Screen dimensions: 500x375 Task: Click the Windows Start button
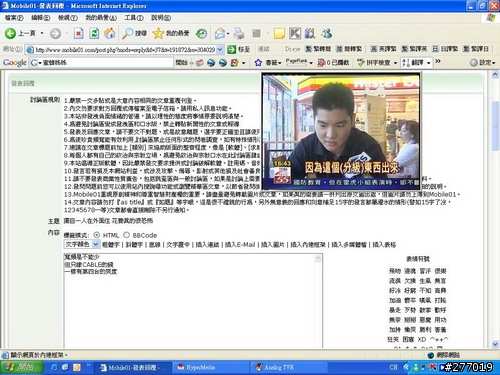coord(22,367)
